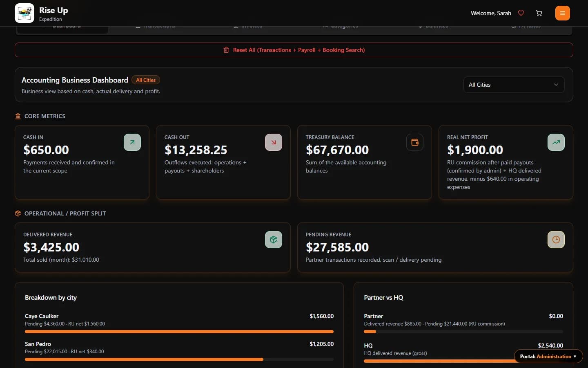Click the San Pedro progress bar

click(179, 359)
